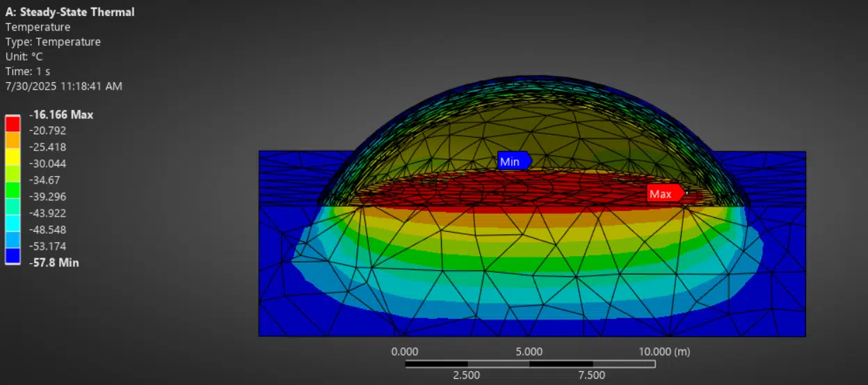Click the 'Time: 1 s' text
This screenshot has height=385, width=868.
tap(28, 71)
